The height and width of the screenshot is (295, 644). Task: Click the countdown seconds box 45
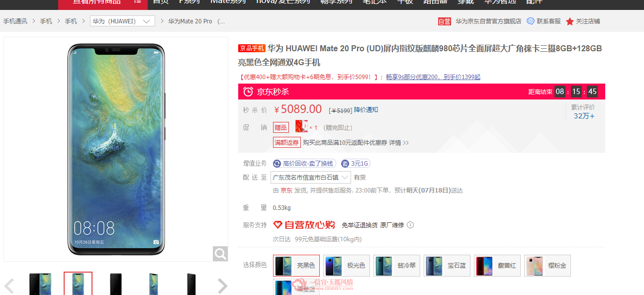pyautogui.click(x=592, y=92)
